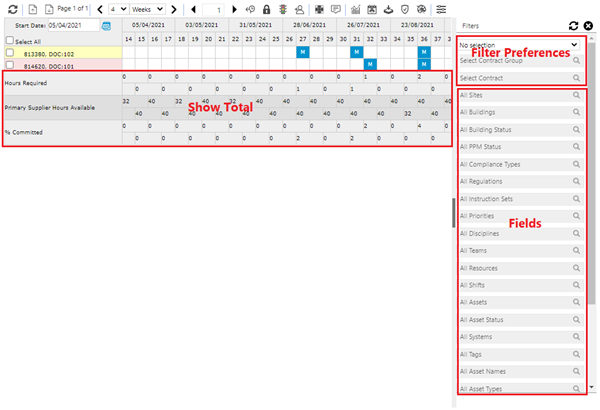The height and width of the screenshot is (410, 600).
Task: Open the Weeks period dropdown
Action: pyautogui.click(x=147, y=9)
